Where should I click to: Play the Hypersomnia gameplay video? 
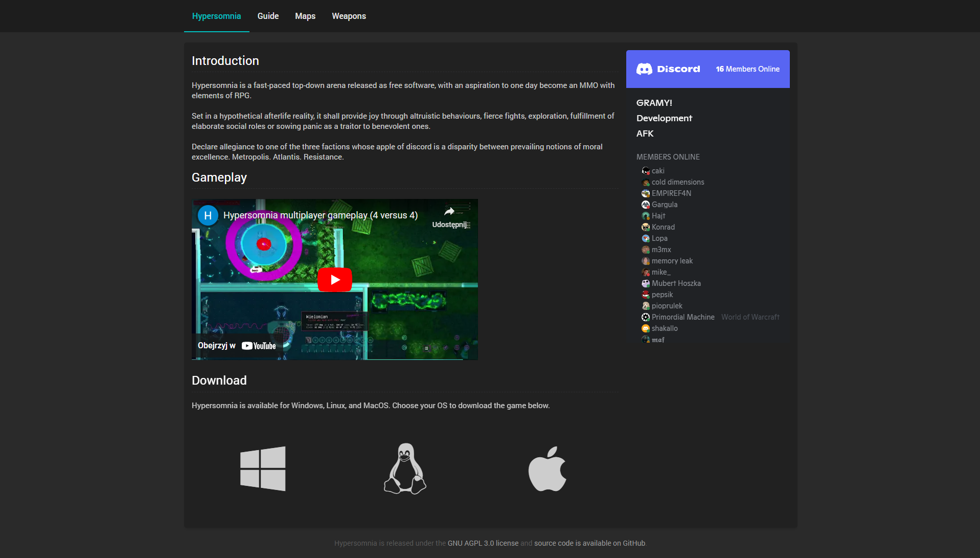335,280
